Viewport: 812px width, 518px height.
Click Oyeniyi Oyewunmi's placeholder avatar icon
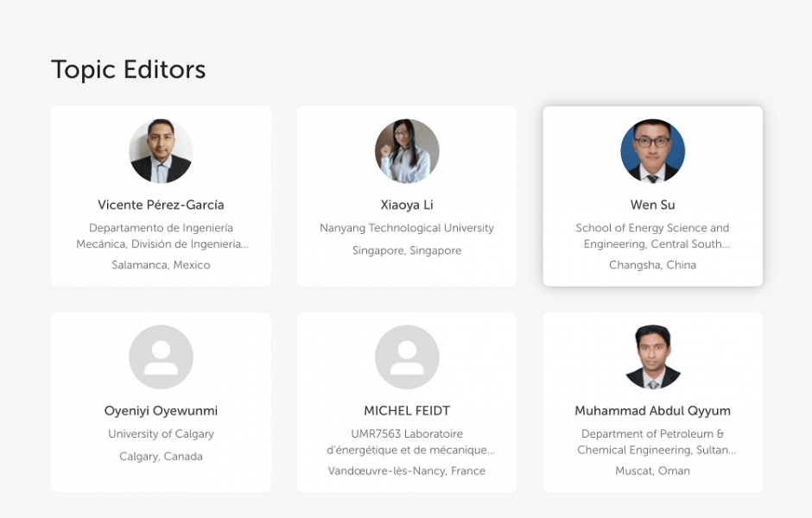161,357
